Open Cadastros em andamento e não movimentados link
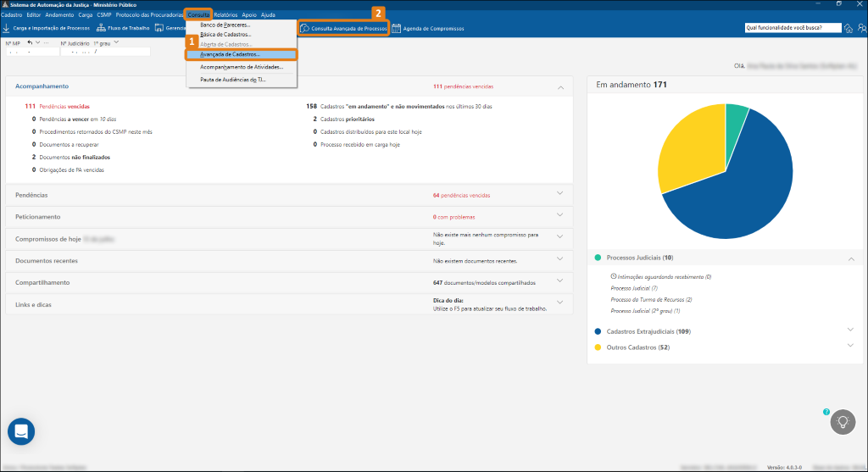The image size is (868, 472). coord(399,106)
